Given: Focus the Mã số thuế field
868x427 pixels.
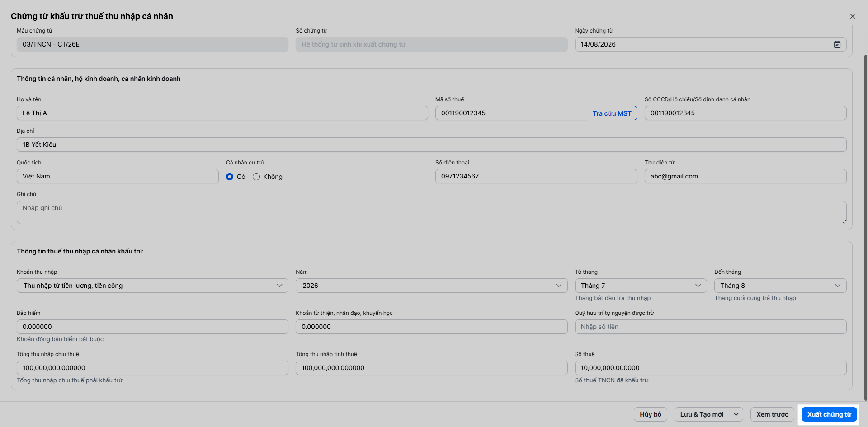Looking at the screenshot, I should click(511, 113).
